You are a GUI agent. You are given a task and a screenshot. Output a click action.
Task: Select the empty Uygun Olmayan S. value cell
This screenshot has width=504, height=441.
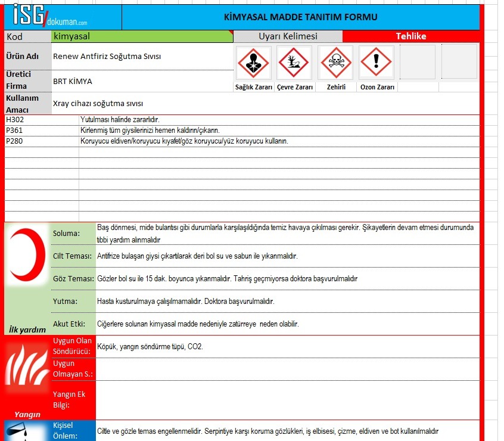pyautogui.click(x=288, y=369)
